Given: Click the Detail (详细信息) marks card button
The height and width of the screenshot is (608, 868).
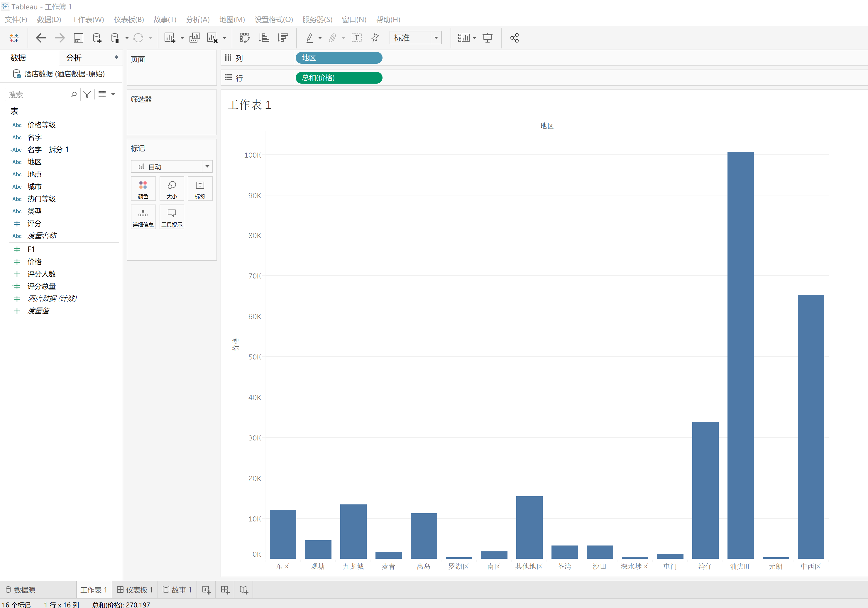Looking at the screenshot, I should coord(143,217).
